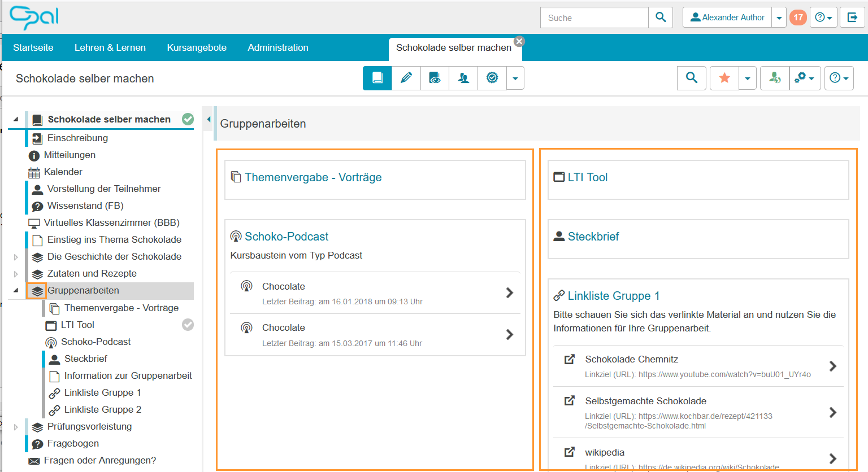Viewport: 868px width, 472px height.
Task: Click the pencil course editor icon
Action: tap(406, 78)
